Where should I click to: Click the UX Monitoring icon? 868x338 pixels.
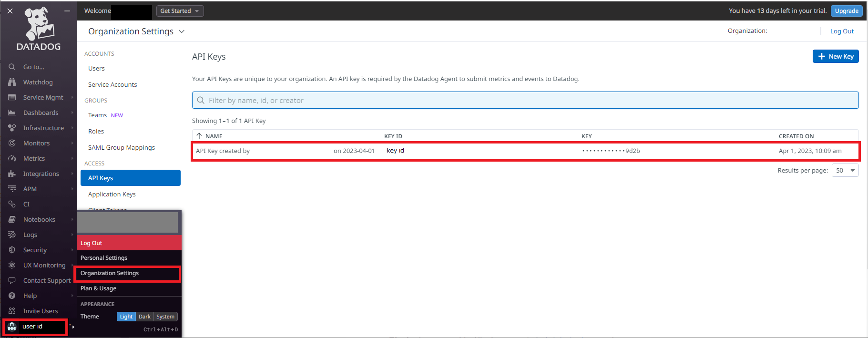click(x=12, y=265)
